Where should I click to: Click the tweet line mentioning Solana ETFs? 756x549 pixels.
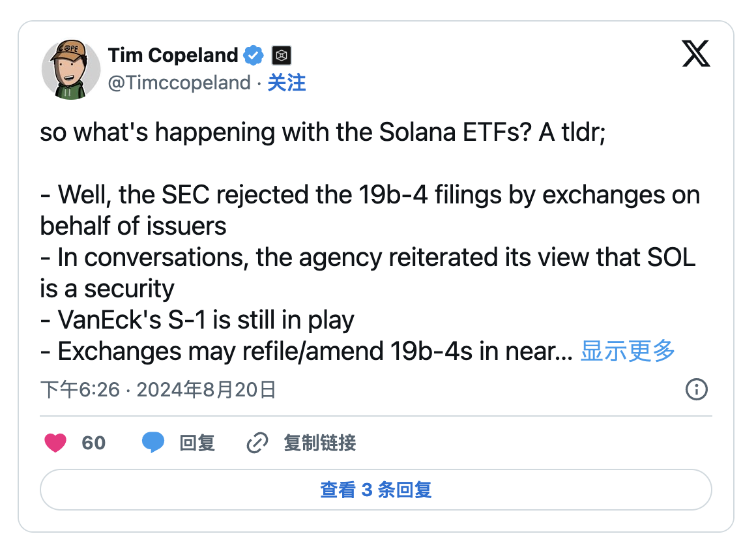(323, 132)
